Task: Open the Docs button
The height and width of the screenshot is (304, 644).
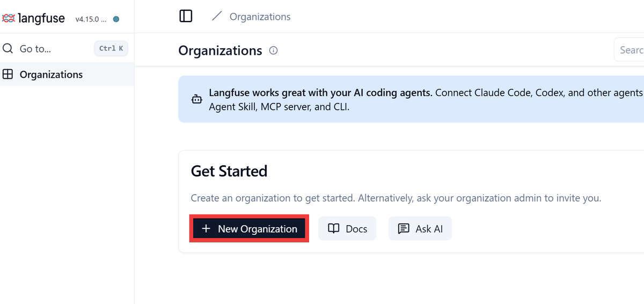Action: pos(347,228)
